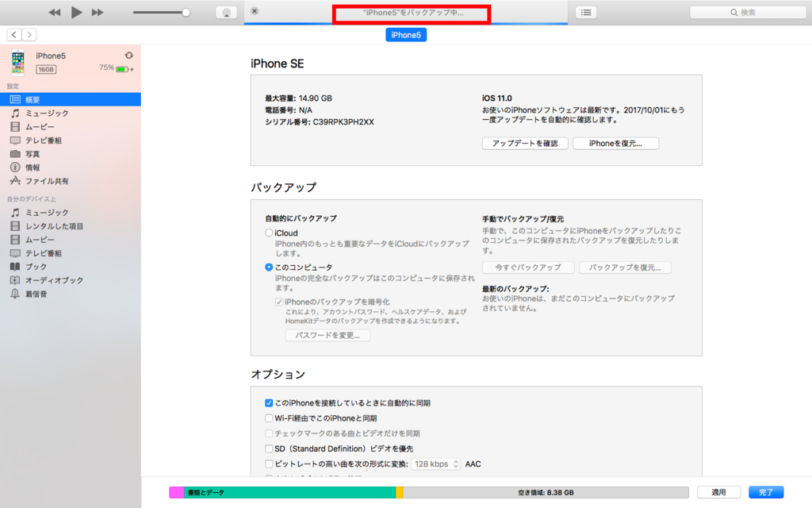Open ムービー under 設定 settings
Image resolution: width=812 pixels, height=508 pixels.
pos(71,126)
